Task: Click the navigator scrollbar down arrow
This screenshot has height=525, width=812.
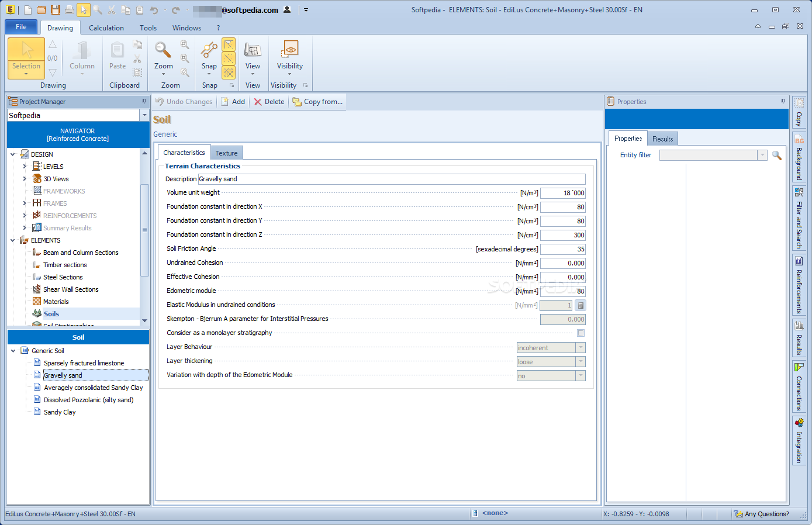Action: (x=144, y=321)
